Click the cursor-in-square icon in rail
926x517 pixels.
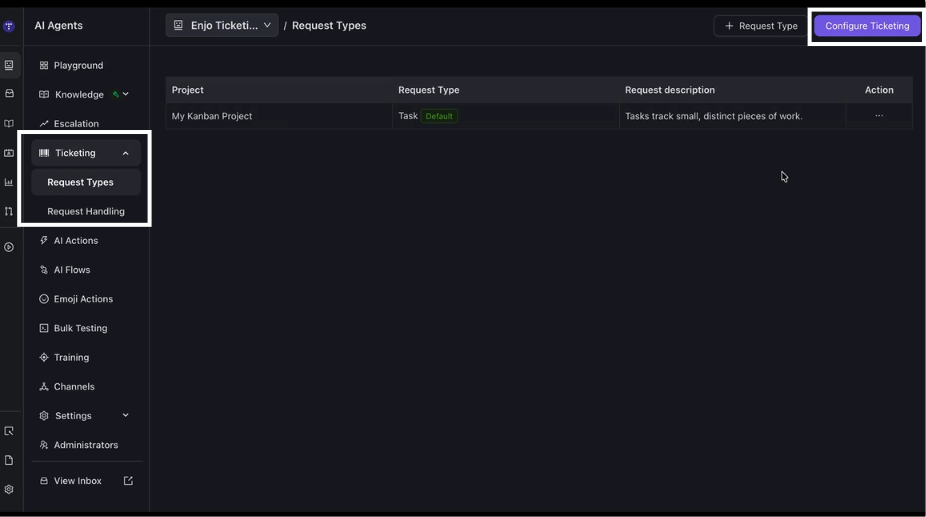[9, 431]
